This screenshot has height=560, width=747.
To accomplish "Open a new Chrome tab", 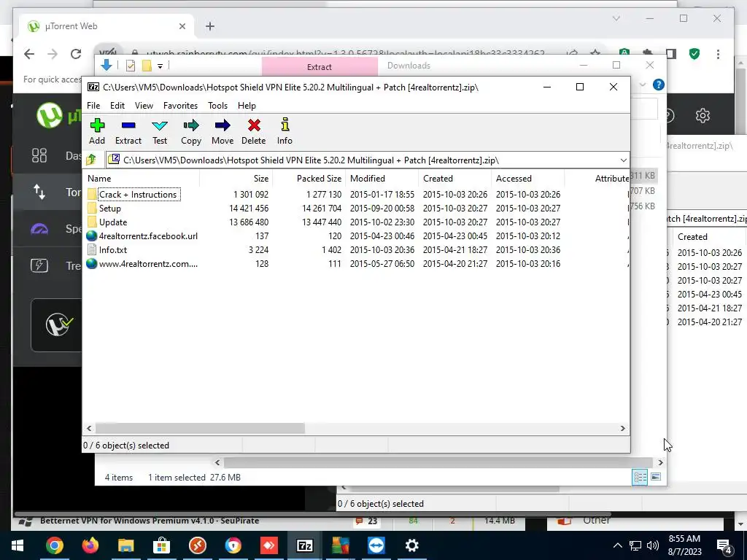I will (x=210, y=26).
